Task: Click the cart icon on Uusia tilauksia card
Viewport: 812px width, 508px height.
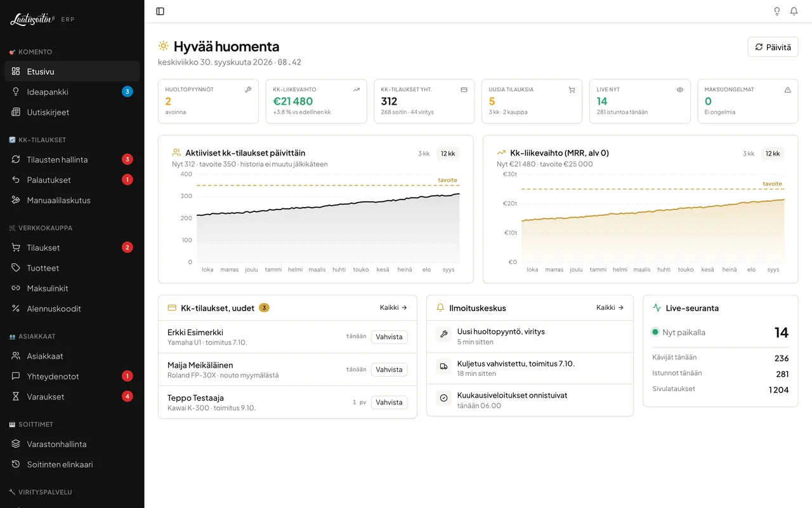Action: [x=572, y=90]
